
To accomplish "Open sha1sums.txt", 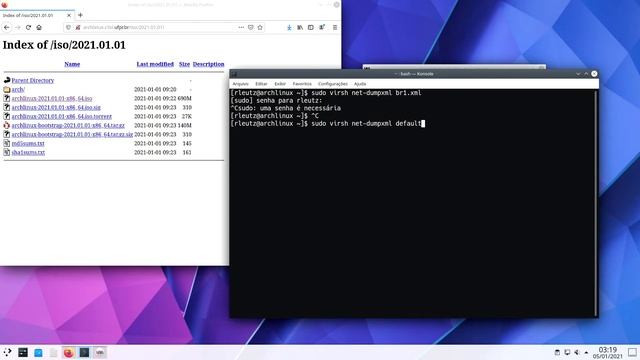I will (x=28, y=152).
